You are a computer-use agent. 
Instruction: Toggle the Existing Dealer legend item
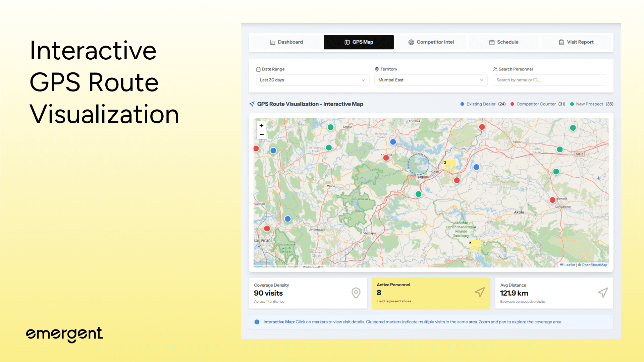(x=480, y=104)
